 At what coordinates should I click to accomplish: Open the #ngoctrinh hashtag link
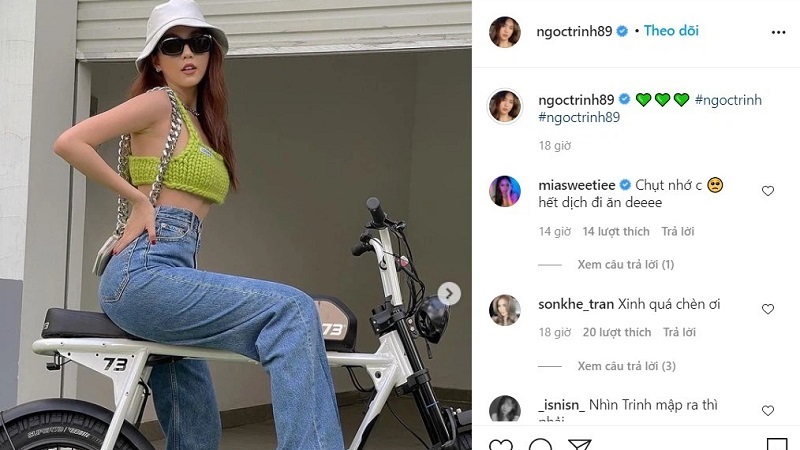point(728,99)
